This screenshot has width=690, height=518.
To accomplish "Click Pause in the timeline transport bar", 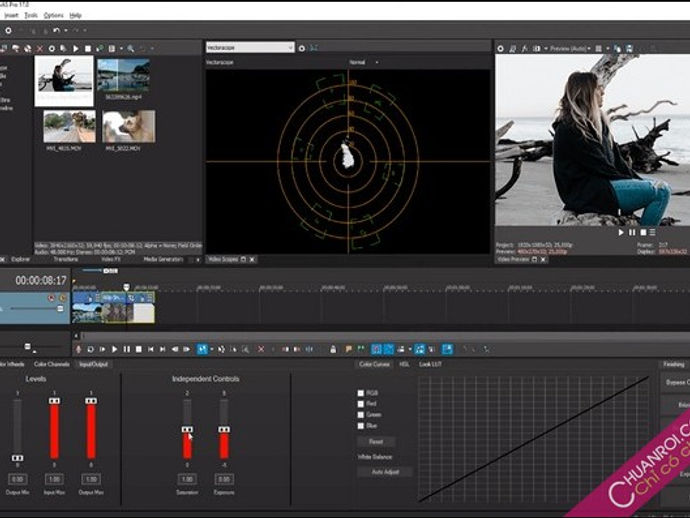I will 127,349.
